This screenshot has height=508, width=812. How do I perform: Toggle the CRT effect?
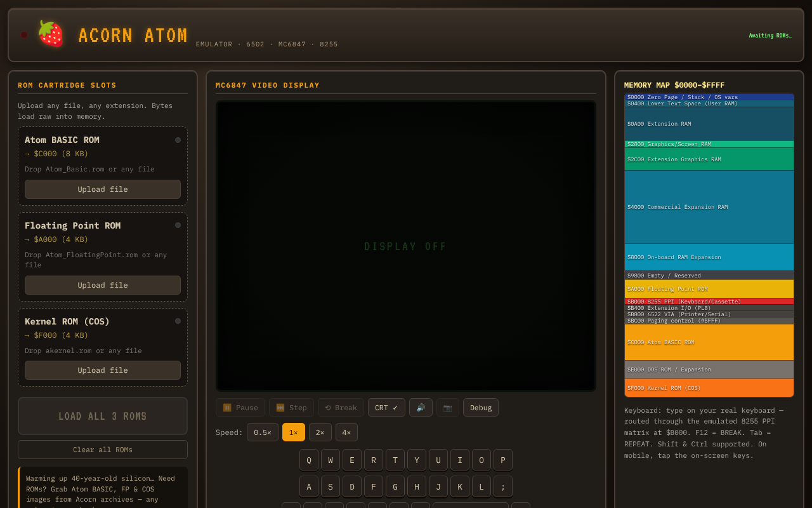(386, 408)
